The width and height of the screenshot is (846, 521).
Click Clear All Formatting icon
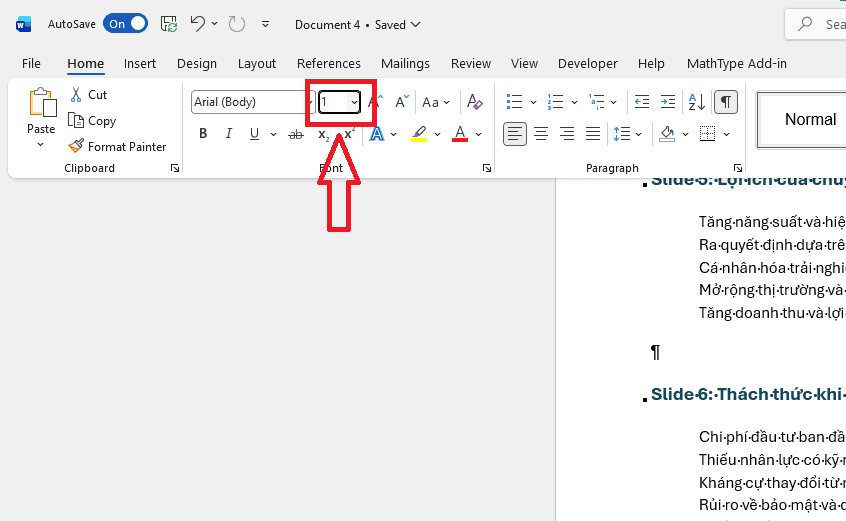coord(475,102)
